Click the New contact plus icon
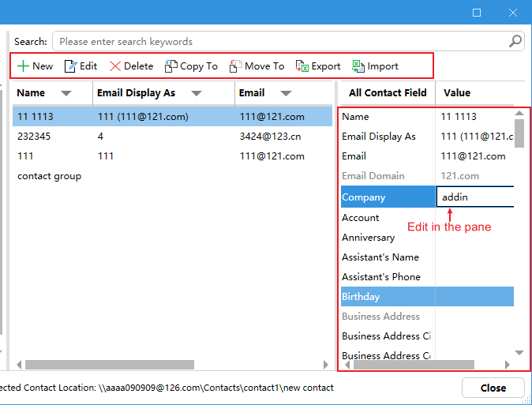Screen dimensions: 532x405 point(23,66)
